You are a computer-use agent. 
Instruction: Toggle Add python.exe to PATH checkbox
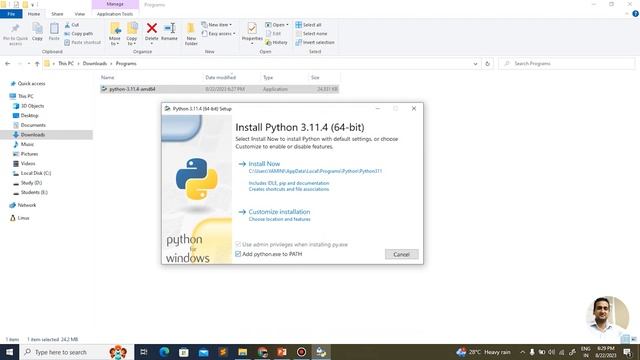[238, 254]
